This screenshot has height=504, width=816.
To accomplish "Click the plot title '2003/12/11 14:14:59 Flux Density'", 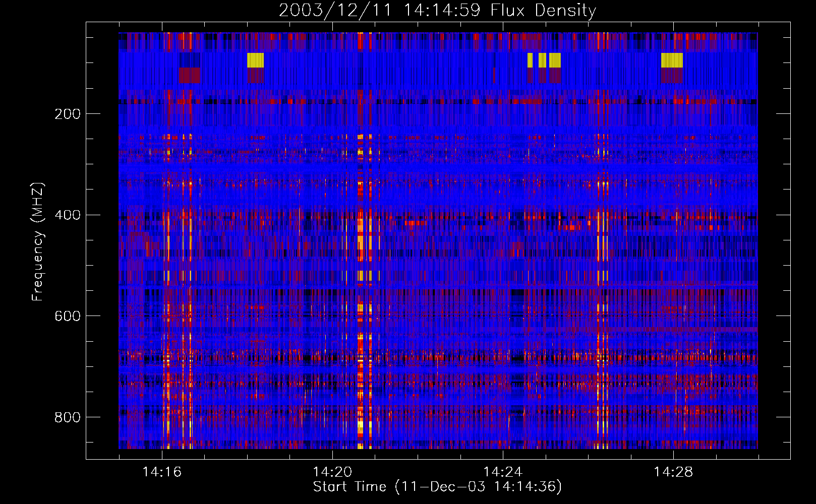I will tap(437, 10).
